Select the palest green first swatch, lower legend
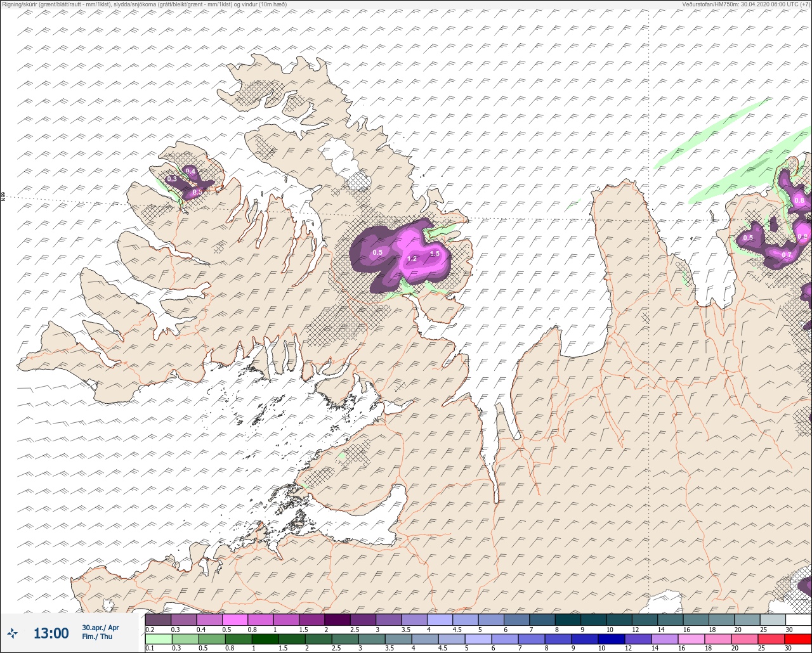This screenshot has height=653, width=812. [x=158, y=638]
